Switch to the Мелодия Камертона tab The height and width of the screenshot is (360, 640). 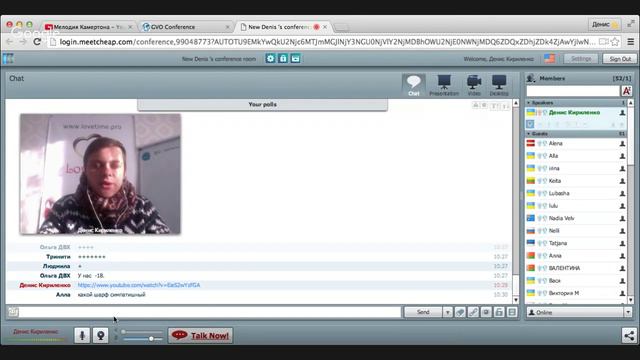89,27
